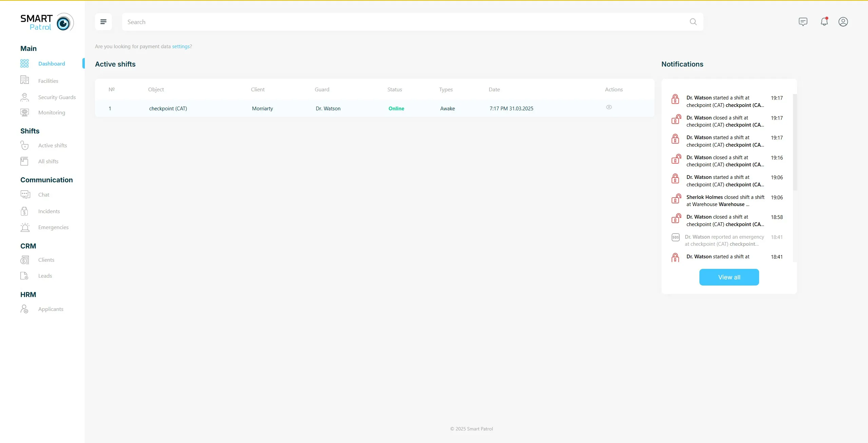Click the Leads document icon

[24, 276]
